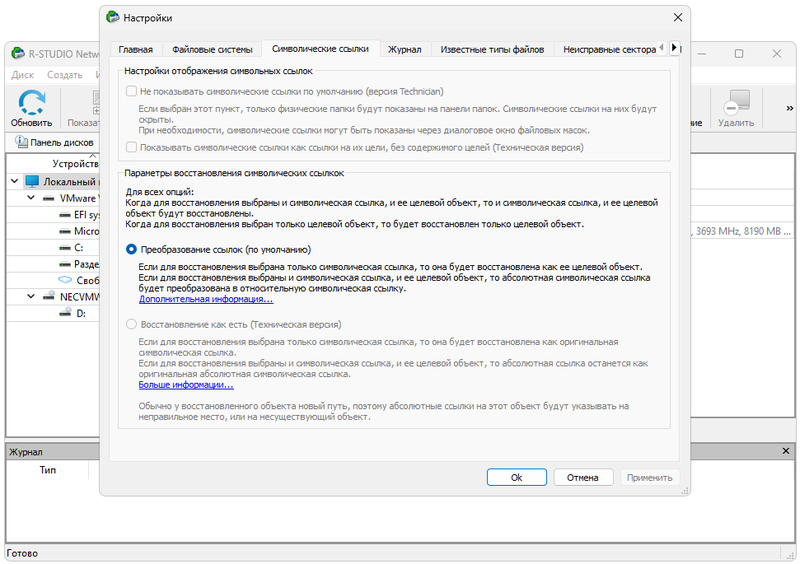
Task: Close the Настройки dialog
Action: [678, 17]
